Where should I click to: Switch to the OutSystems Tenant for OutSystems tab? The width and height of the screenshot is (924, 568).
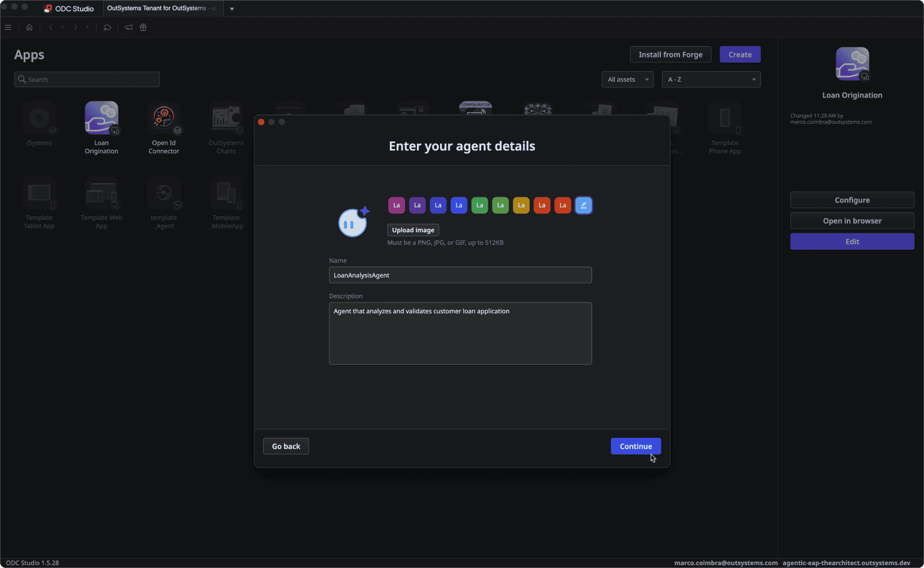161,8
